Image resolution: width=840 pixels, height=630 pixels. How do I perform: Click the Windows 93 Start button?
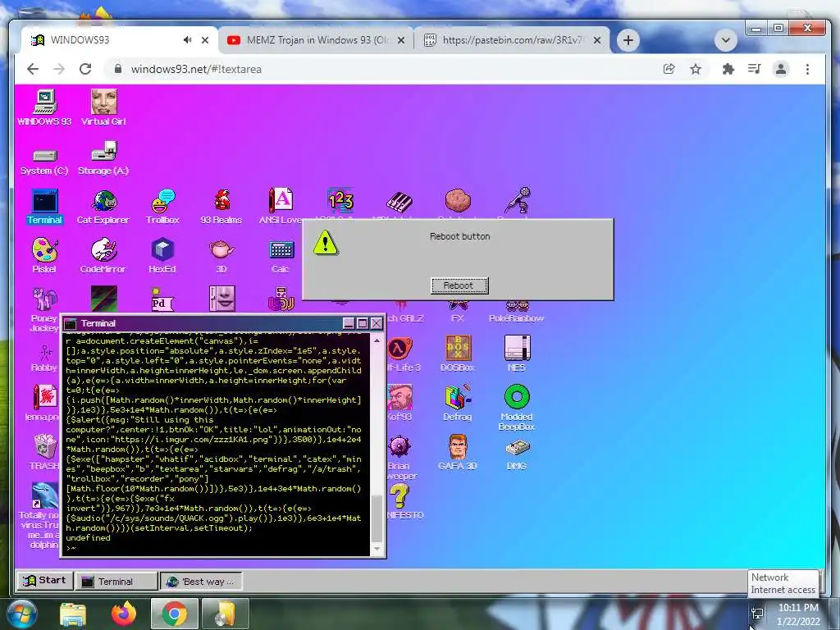(x=45, y=580)
